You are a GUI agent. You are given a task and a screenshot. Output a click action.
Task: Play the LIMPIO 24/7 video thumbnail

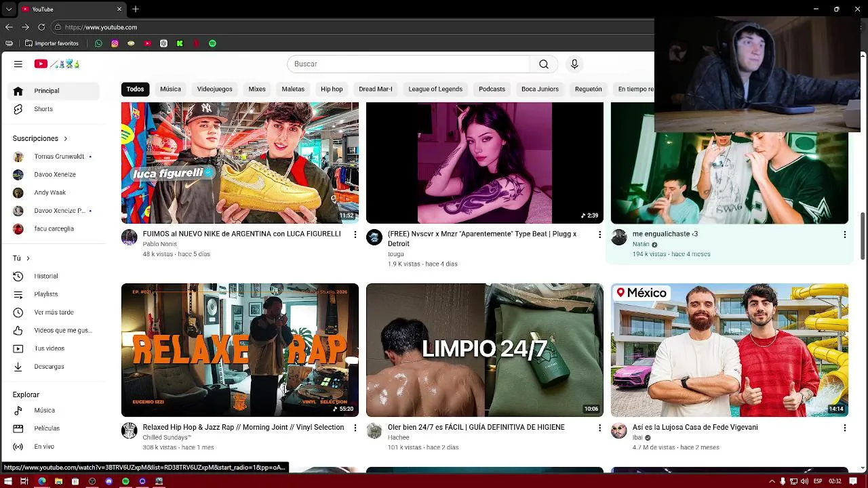(485, 350)
